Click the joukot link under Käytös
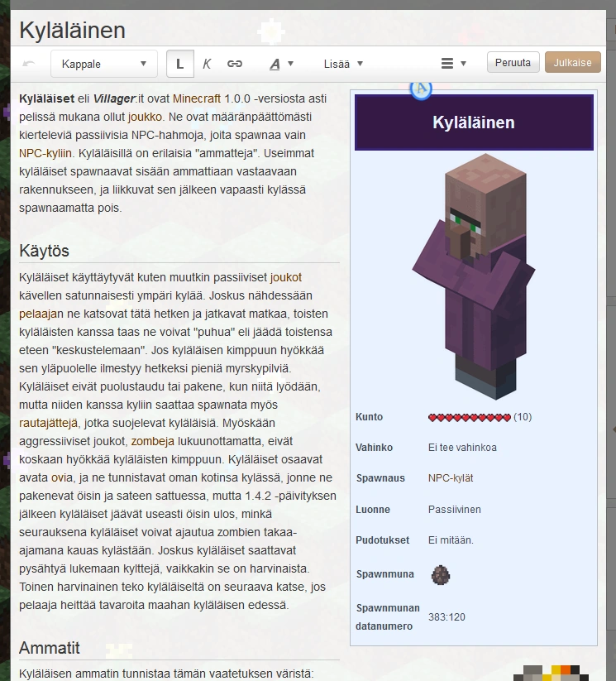Screen dimensions: 616x681 pos(285,277)
